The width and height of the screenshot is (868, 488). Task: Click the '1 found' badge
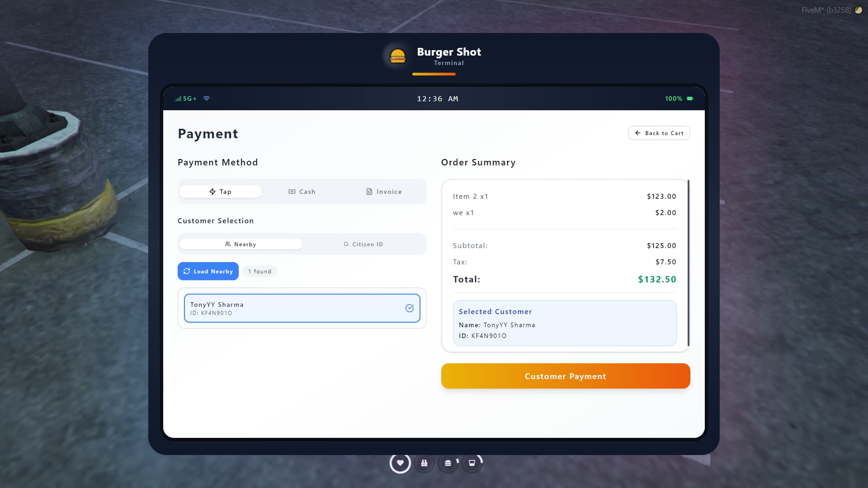(x=260, y=271)
